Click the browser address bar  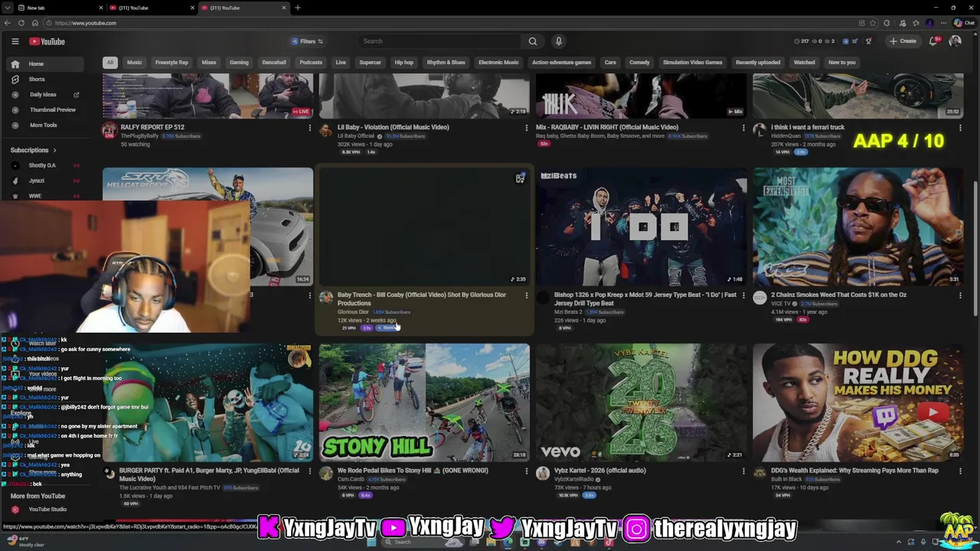[x=452, y=23]
